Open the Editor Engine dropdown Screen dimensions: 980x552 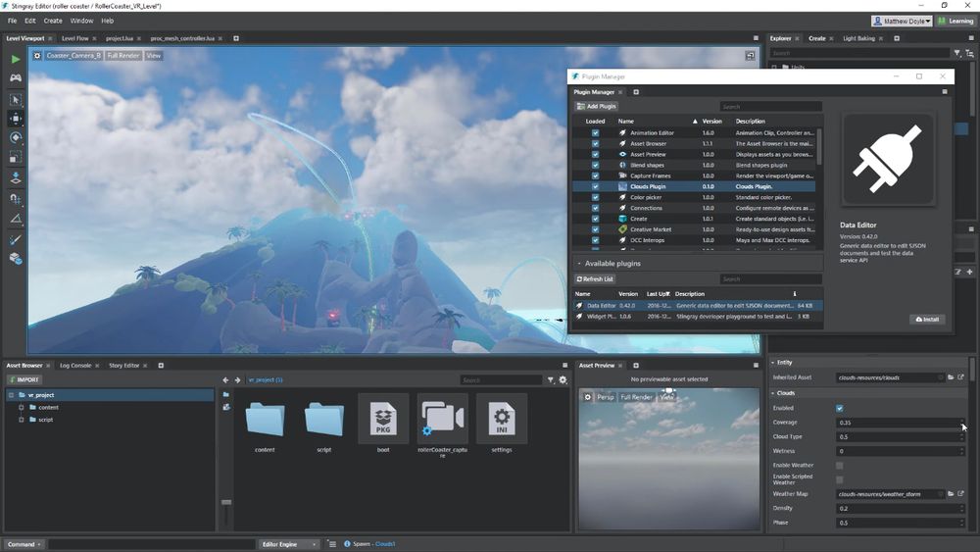point(289,544)
